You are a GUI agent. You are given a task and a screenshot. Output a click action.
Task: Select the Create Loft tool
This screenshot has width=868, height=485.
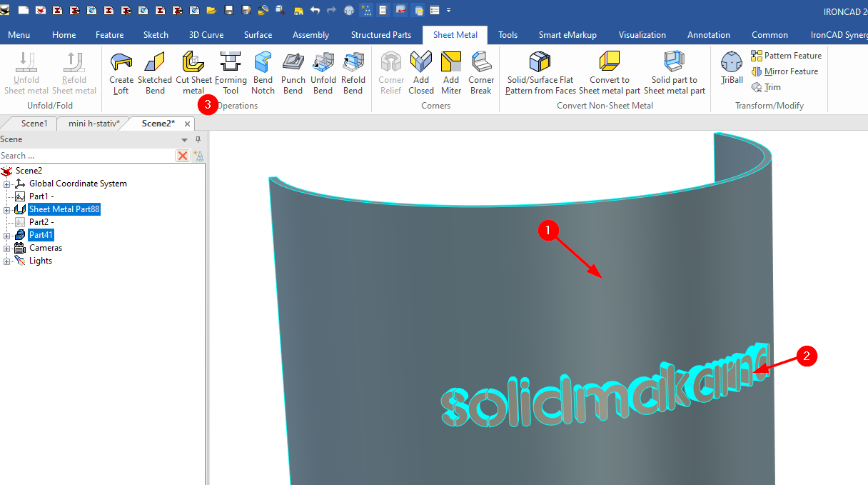[121, 74]
